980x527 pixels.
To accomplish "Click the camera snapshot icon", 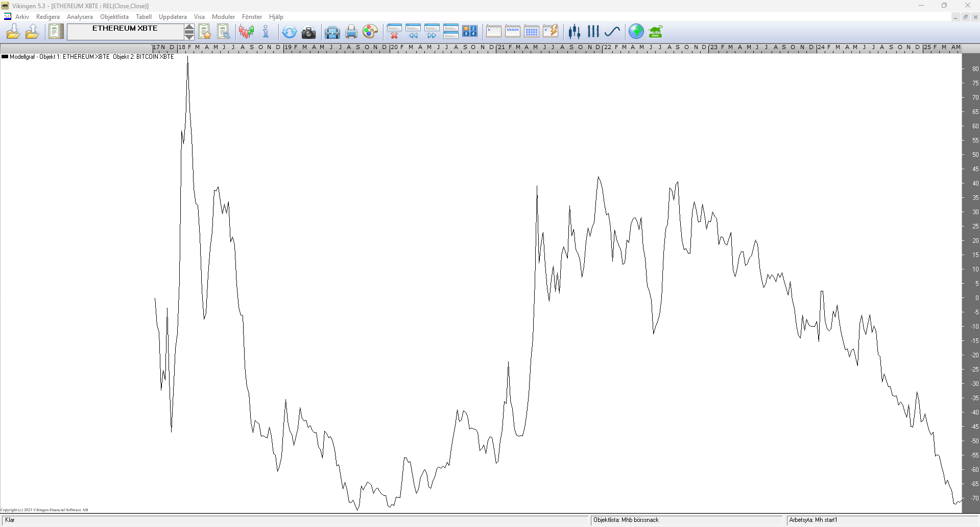I will [308, 33].
